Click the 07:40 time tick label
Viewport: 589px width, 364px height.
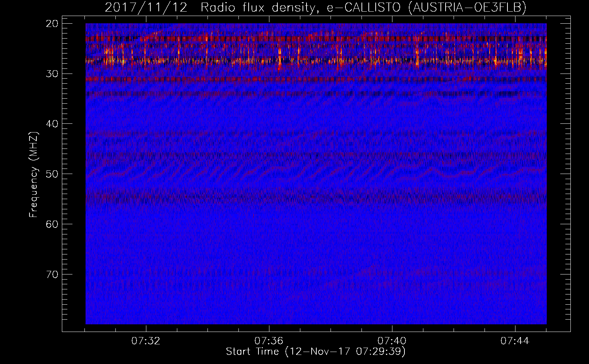click(x=392, y=341)
